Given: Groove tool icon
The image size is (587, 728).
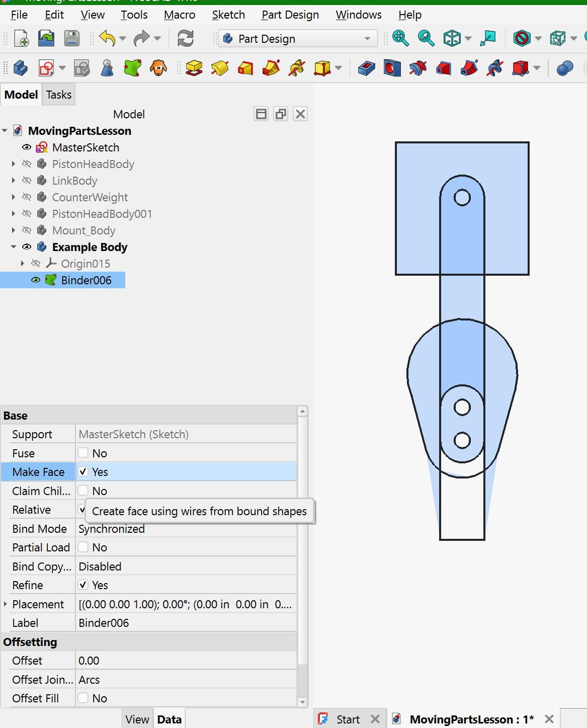Looking at the screenshot, I should pos(417,67).
